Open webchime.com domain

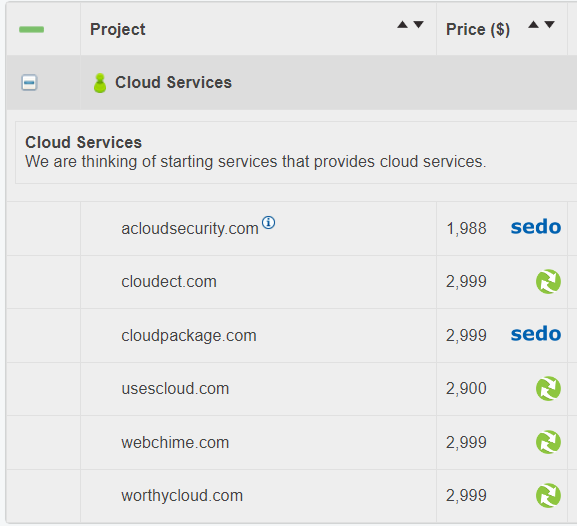click(175, 442)
